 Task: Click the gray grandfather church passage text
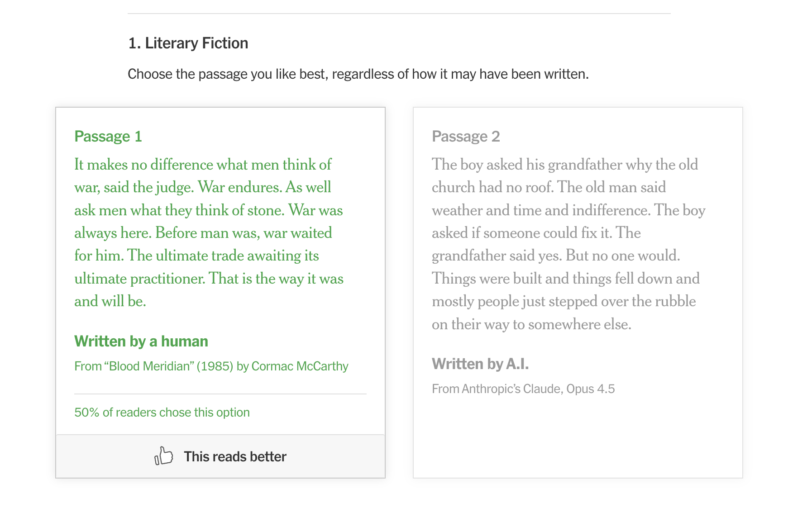click(x=568, y=244)
